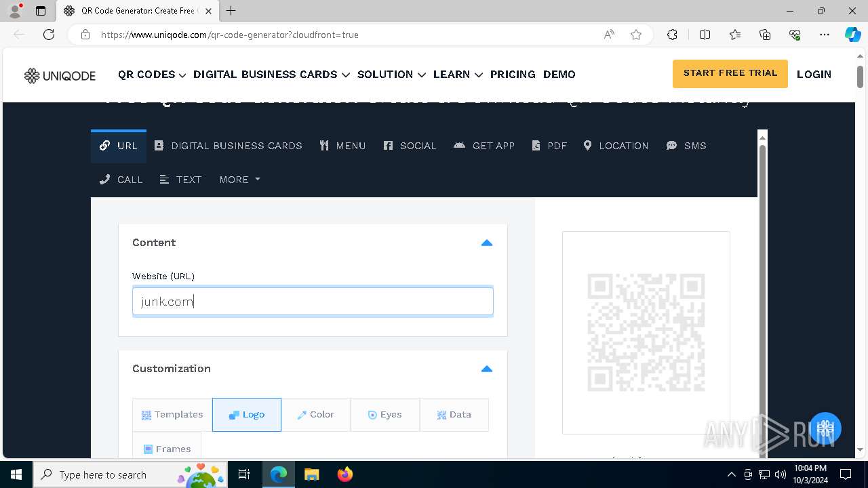Choose the LOCATION QR type
The width and height of the screenshot is (868, 488).
(x=616, y=146)
